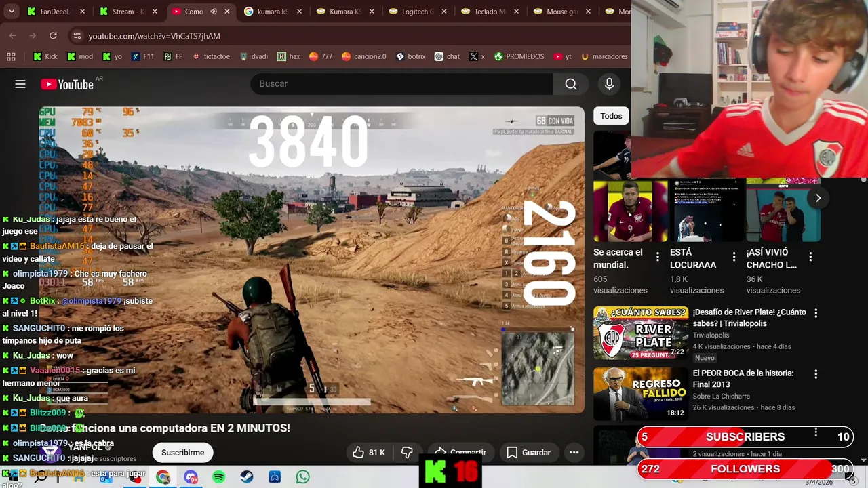The width and height of the screenshot is (868, 488).
Task: Focus the Buscar search field
Action: 402,84
